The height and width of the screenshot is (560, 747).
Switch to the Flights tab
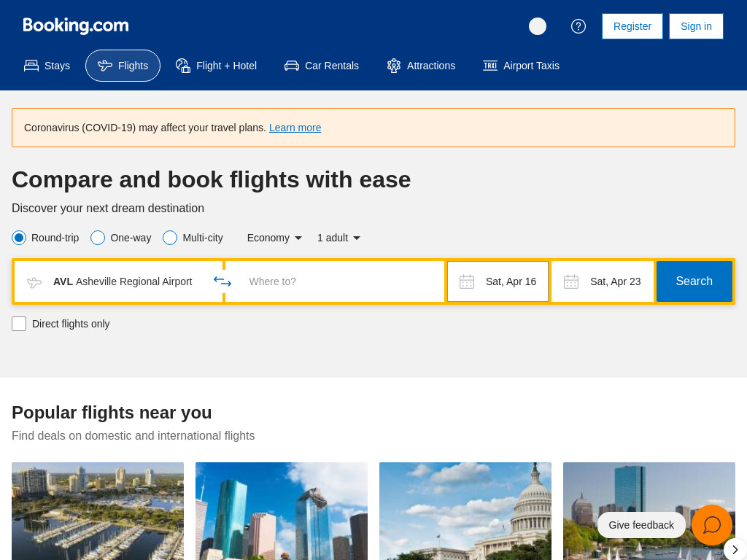(123, 66)
